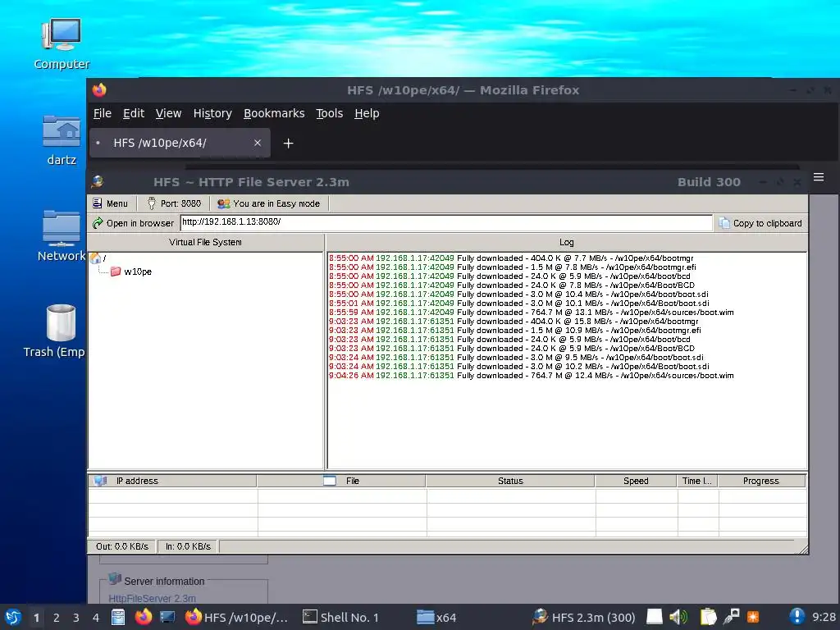Viewport: 840px width, 630px height.
Task: Click the Status column header
Action: (510, 481)
